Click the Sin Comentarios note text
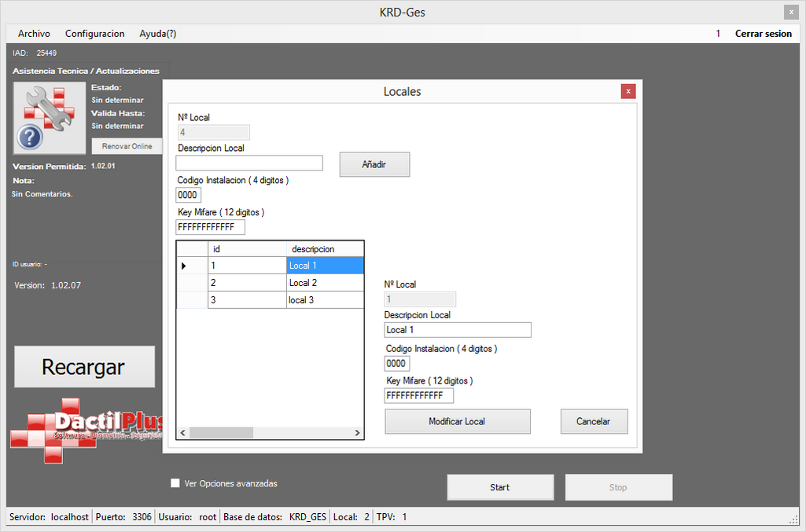Image resolution: width=806 pixels, height=532 pixels. [x=42, y=194]
